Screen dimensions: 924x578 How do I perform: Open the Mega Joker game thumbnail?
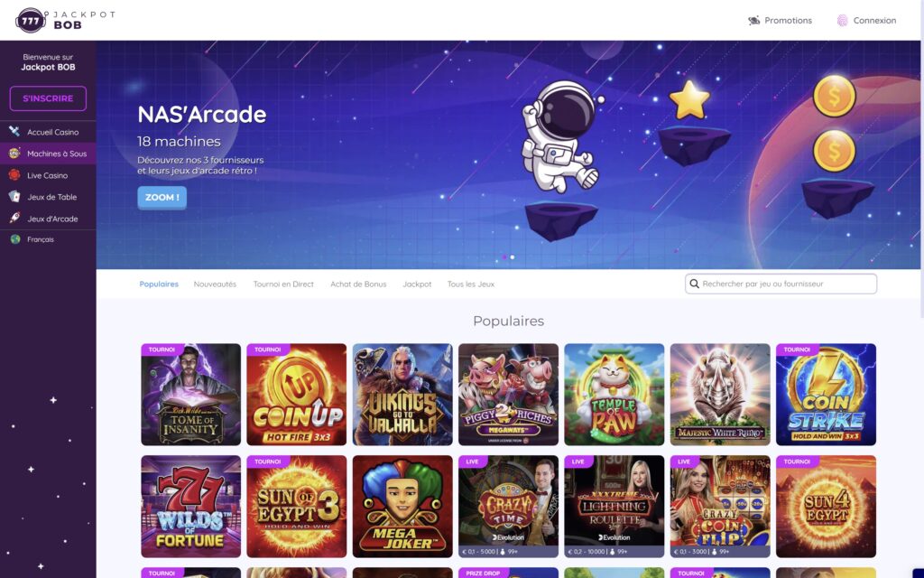pyautogui.click(x=402, y=506)
